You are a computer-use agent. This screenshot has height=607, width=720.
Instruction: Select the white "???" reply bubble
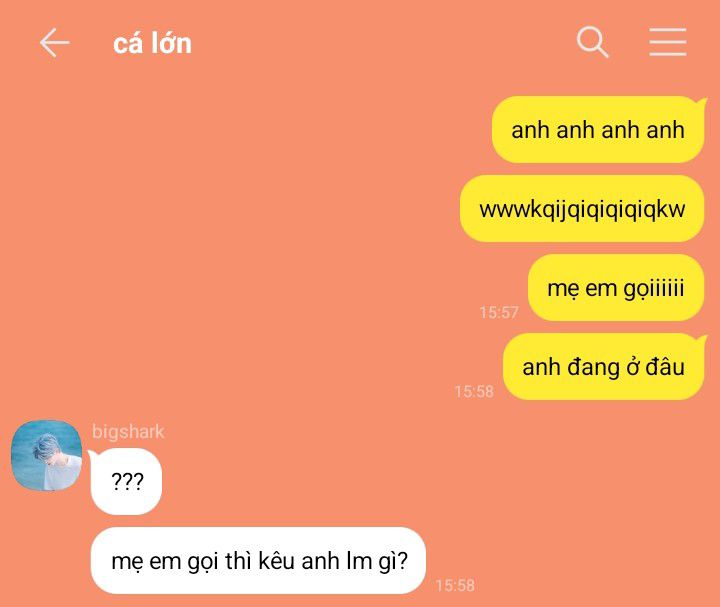pos(127,481)
